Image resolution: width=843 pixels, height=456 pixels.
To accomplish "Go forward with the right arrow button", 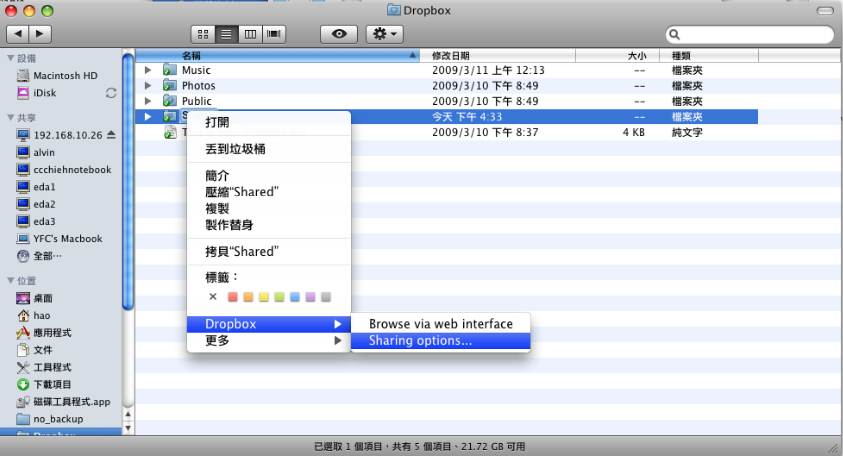I will point(40,34).
